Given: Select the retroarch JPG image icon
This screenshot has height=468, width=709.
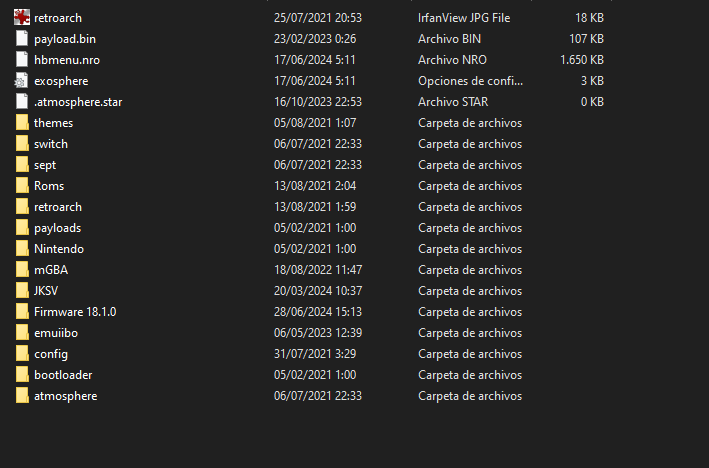Looking at the screenshot, I should pyautogui.click(x=22, y=17).
